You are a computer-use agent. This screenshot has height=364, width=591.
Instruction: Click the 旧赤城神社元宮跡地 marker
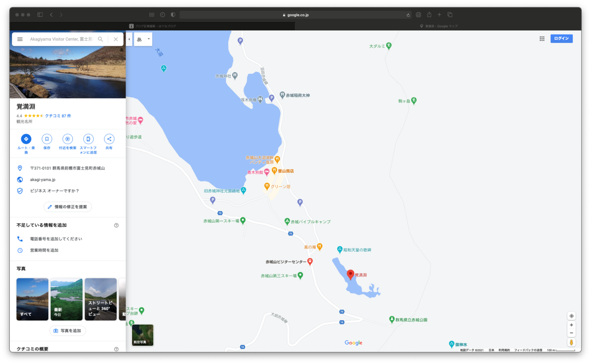coord(243,190)
